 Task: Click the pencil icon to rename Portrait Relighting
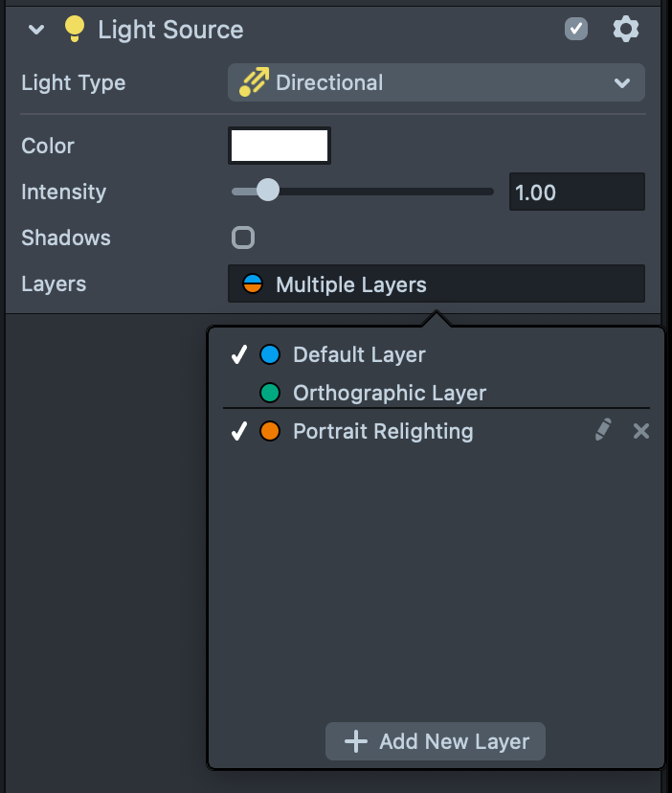602,431
